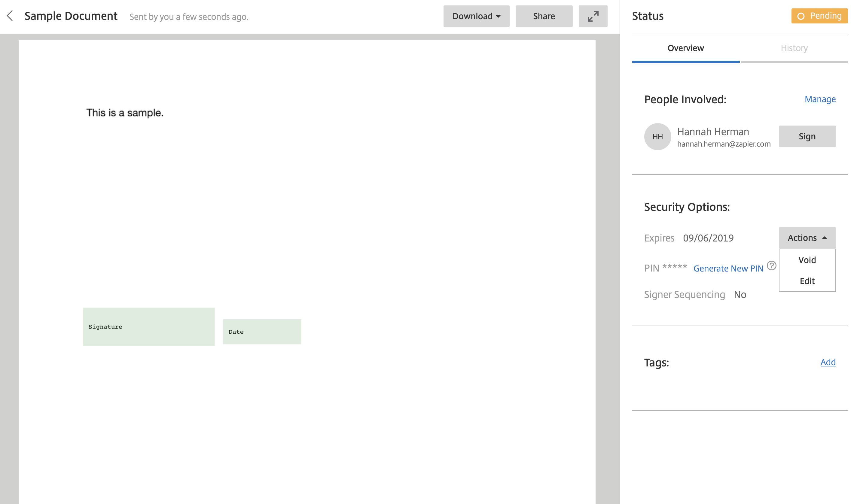Switch to the History tab
The image size is (857, 504).
pos(794,48)
